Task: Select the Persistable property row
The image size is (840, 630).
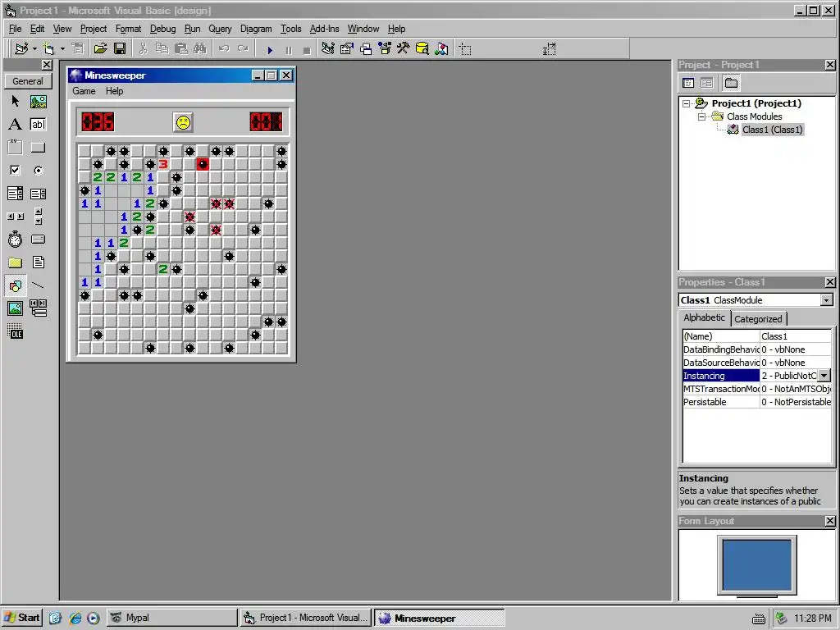Action: (x=757, y=402)
